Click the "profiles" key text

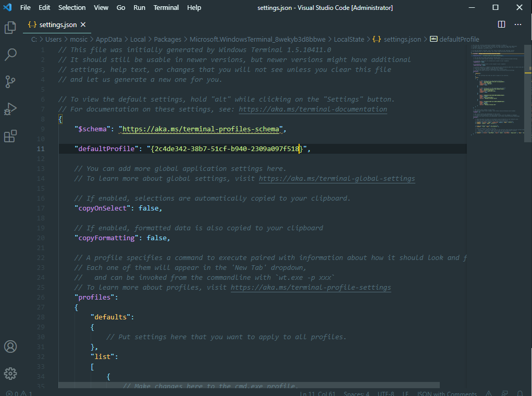click(x=94, y=297)
